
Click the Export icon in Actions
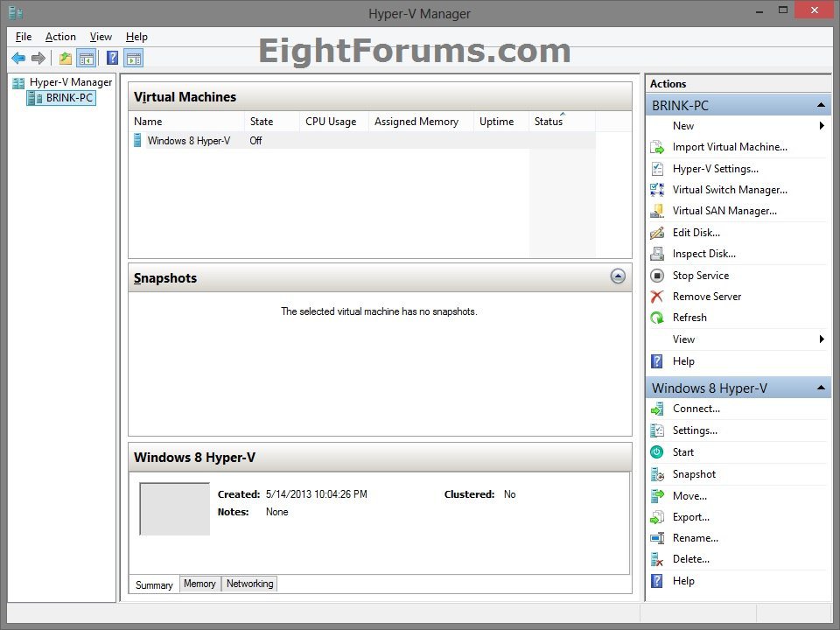(657, 517)
